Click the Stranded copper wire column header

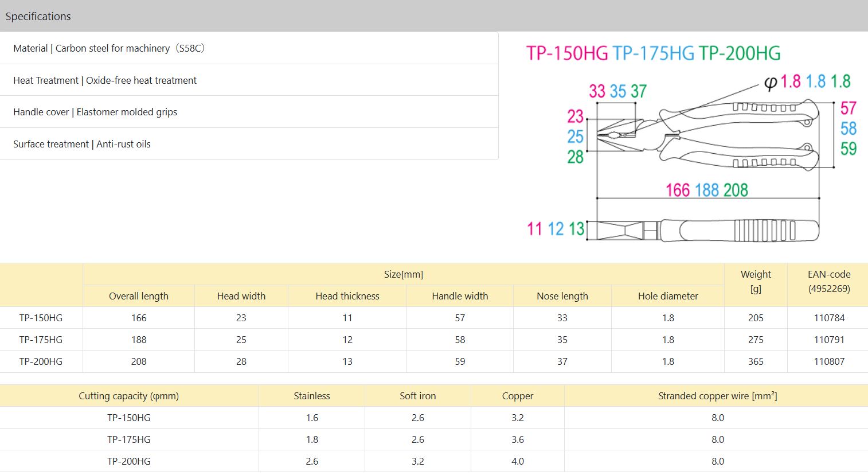(717, 396)
